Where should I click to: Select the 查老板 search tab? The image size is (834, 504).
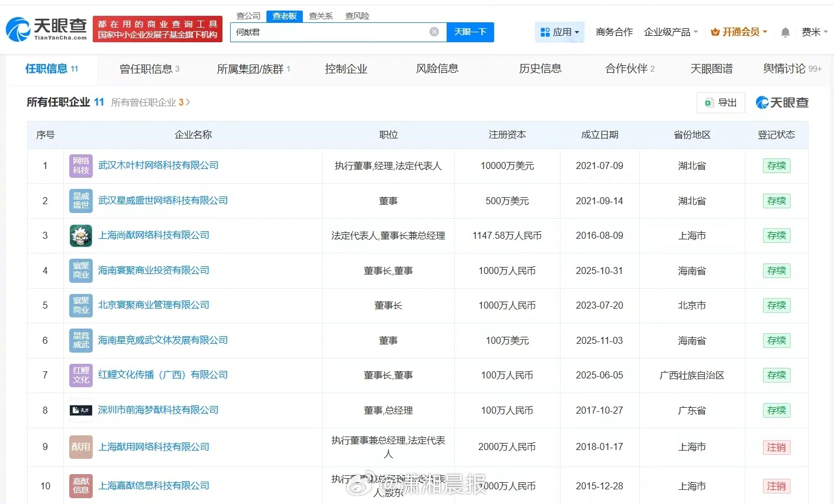pyautogui.click(x=285, y=16)
